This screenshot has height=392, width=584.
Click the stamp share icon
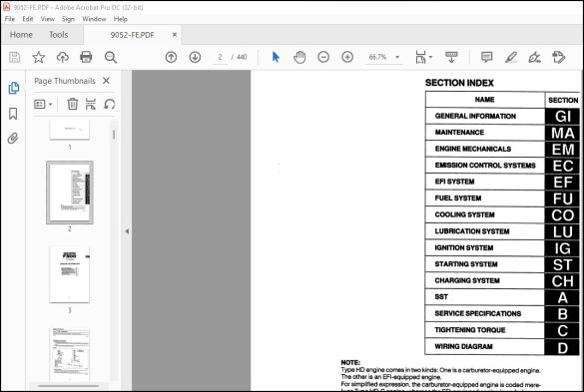[559, 57]
